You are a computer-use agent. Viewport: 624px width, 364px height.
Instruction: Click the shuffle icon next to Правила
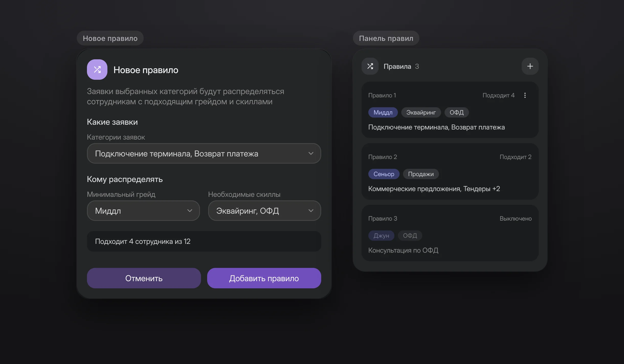pos(370,66)
